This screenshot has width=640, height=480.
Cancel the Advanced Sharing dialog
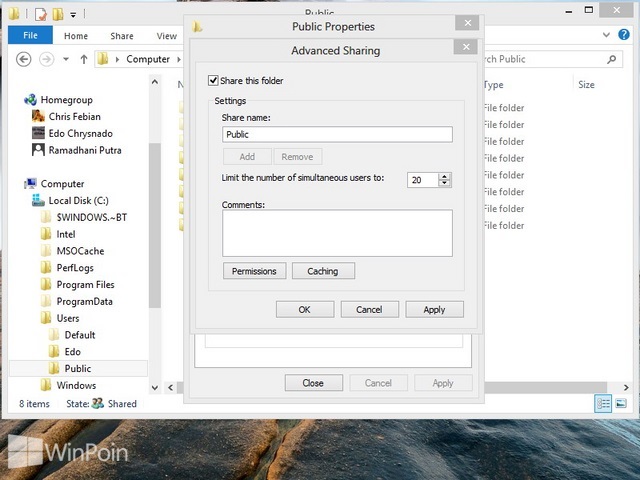(x=369, y=309)
